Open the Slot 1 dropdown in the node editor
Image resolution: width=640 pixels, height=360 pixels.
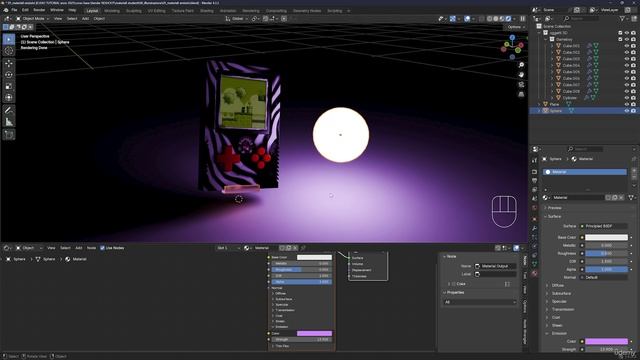tap(228, 248)
